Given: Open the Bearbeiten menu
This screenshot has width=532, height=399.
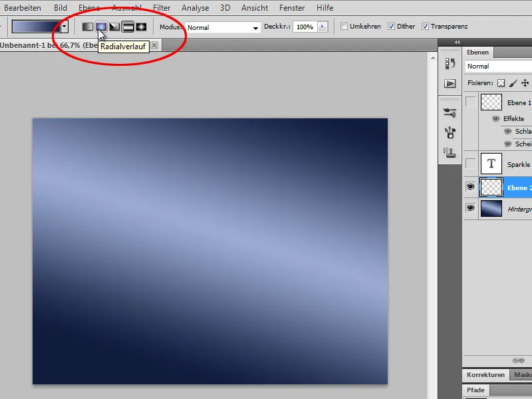Looking at the screenshot, I should (23, 8).
